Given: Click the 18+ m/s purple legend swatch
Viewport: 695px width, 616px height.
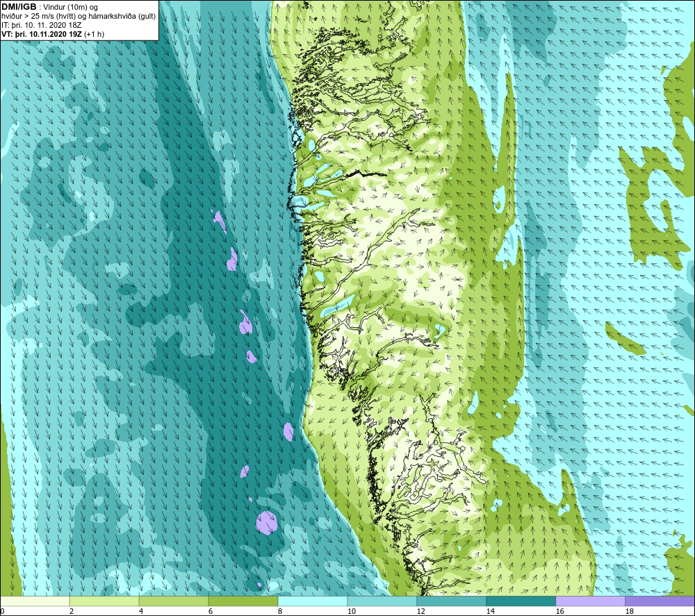Looking at the screenshot, I should click(x=660, y=601).
